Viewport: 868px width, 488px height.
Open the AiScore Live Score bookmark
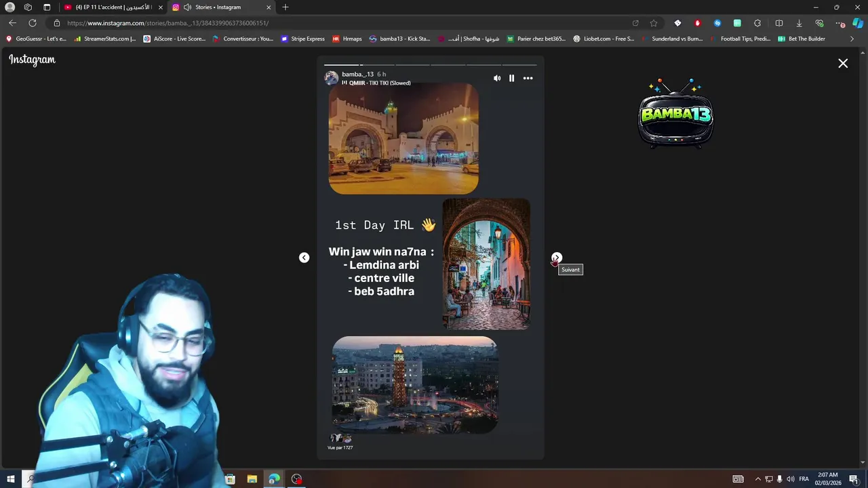click(174, 39)
